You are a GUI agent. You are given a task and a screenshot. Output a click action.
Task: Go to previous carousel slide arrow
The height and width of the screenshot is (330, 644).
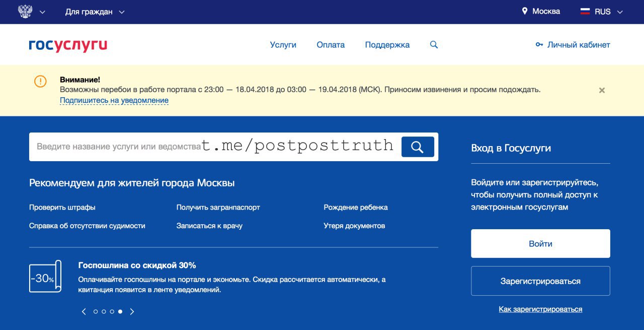[x=84, y=312]
